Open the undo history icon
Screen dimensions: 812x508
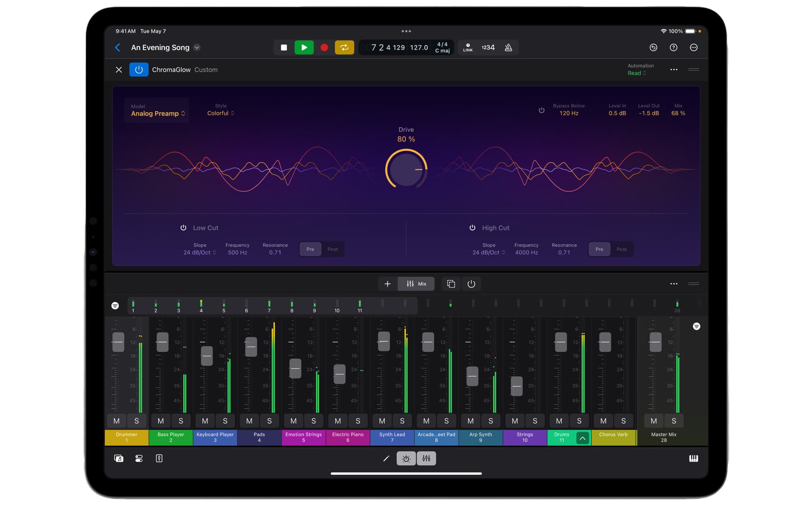pyautogui.click(x=653, y=48)
